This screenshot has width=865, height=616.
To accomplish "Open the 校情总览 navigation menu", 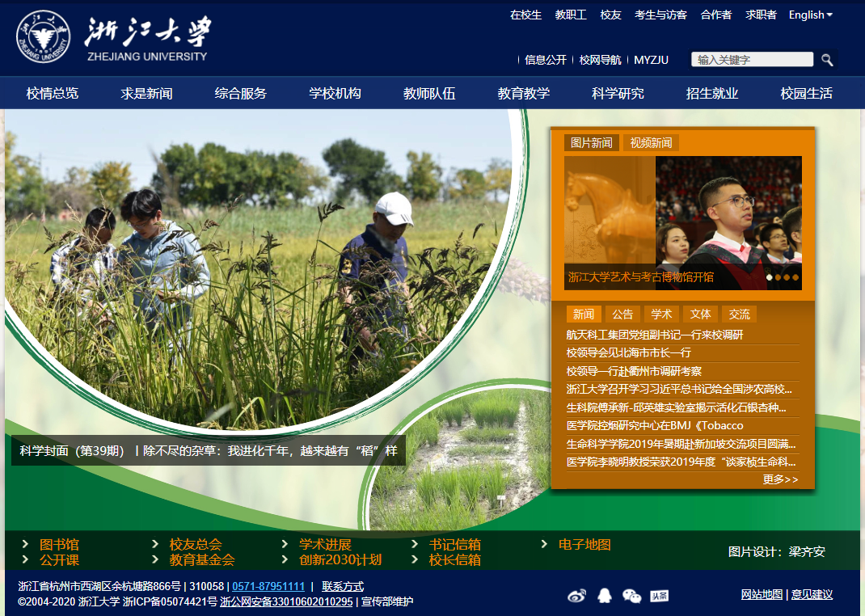I will (53, 93).
